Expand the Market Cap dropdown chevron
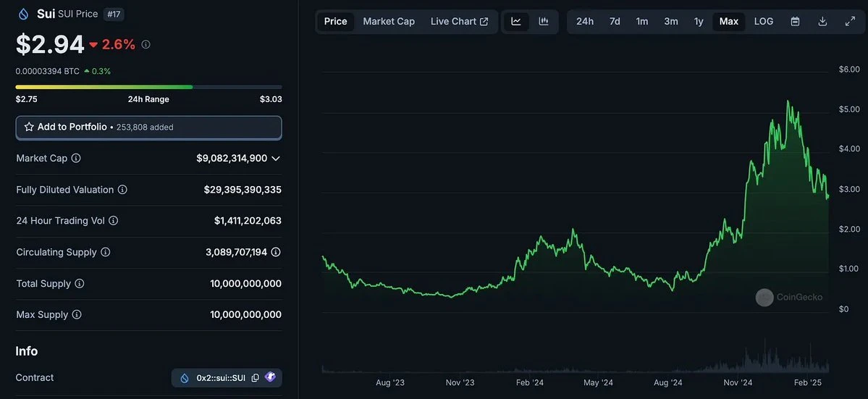This screenshot has width=868, height=399. tap(276, 158)
